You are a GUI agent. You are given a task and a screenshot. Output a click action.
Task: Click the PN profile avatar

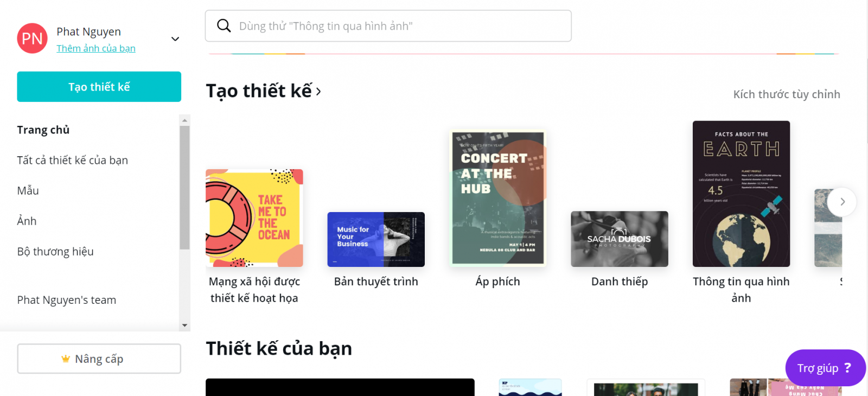[32, 38]
